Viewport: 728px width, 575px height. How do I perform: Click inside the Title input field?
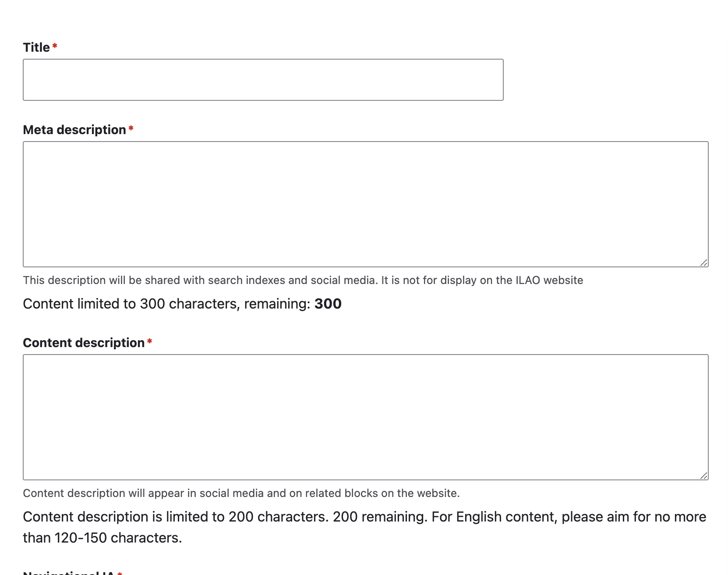pyautogui.click(x=263, y=80)
